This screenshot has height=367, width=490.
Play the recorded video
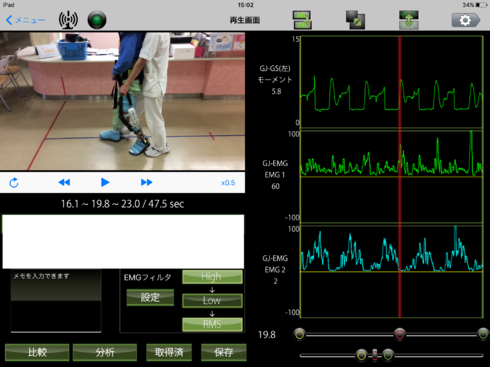tap(105, 182)
